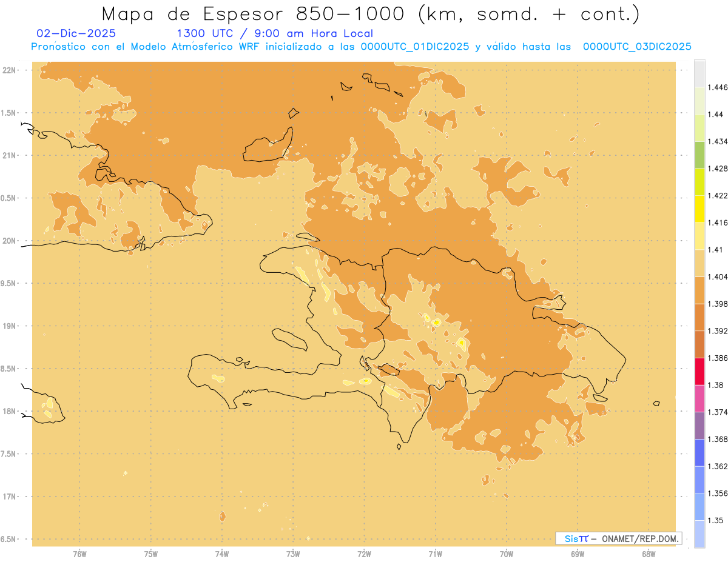This screenshot has width=728, height=562.
Task: Click the legend value 1.374
Action: [719, 412]
